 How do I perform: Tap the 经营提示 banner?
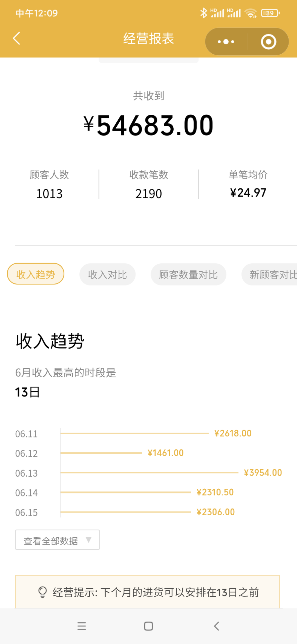pos(147,592)
